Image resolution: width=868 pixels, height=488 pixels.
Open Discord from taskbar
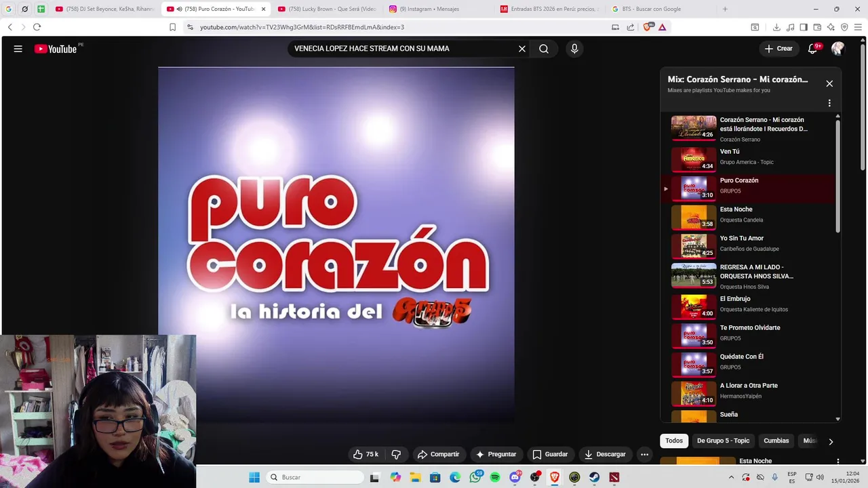tap(515, 477)
